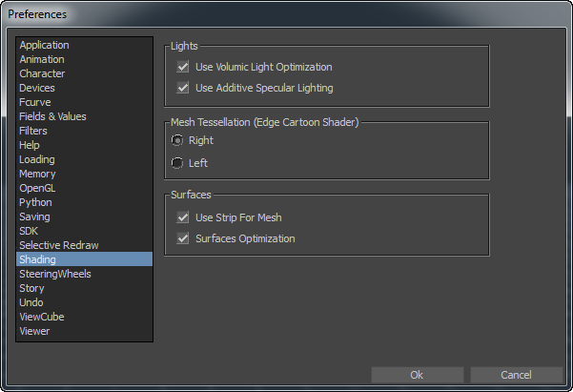573x392 pixels.
Task: Open SteeringWheels preferences
Action: 55,274
